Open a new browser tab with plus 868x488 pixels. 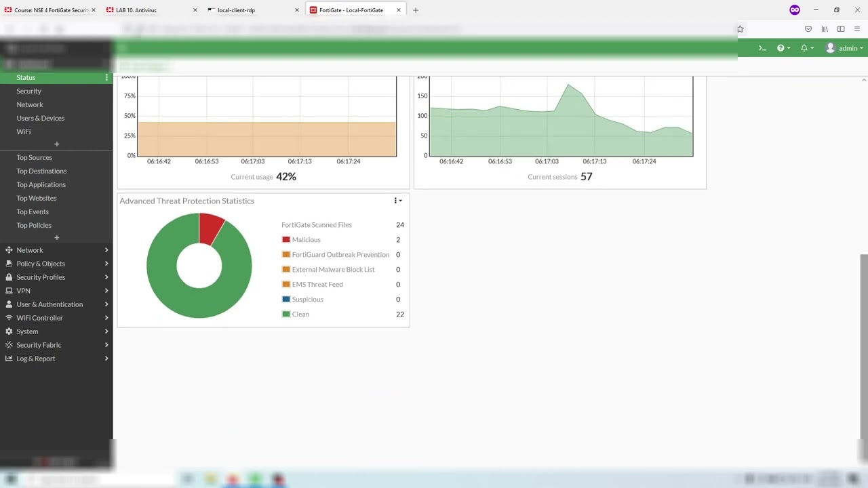pyautogui.click(x=416, y=10)
